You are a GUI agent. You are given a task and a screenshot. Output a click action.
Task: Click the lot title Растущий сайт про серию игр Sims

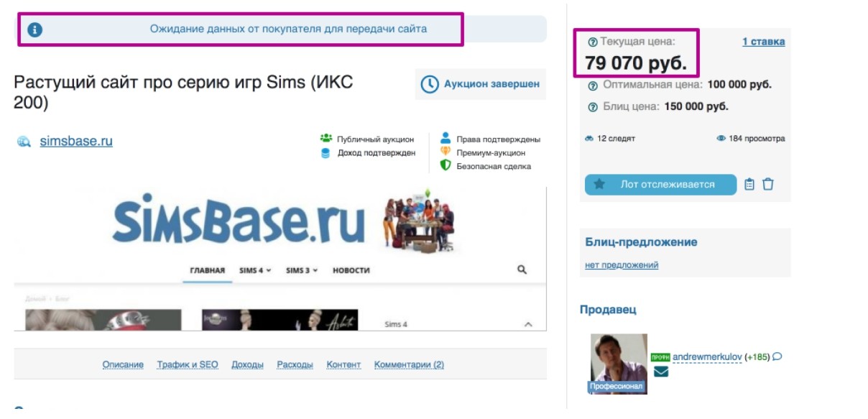[183, 92]
